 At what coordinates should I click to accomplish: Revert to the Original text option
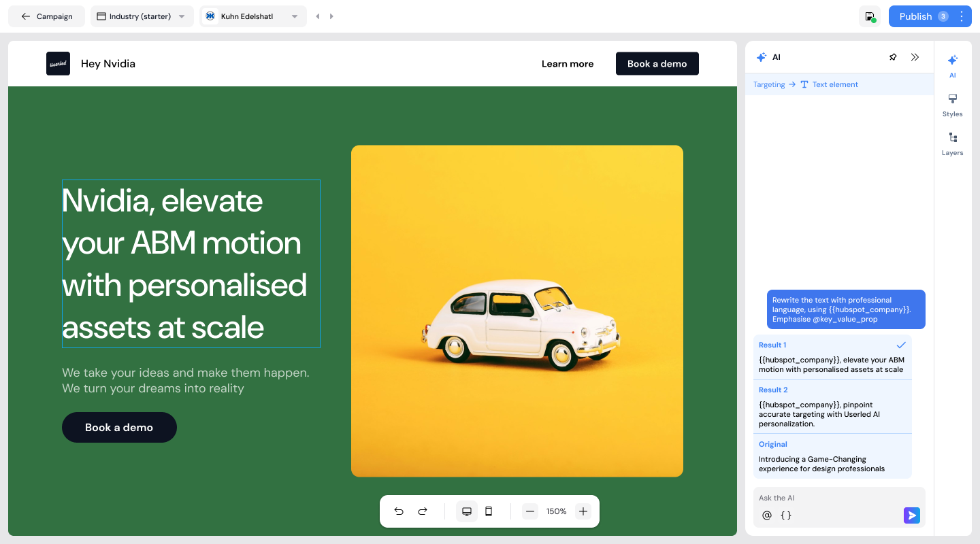832,456
